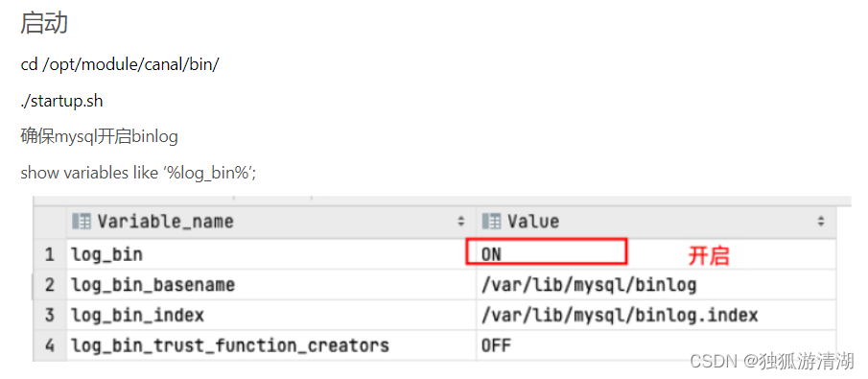Select row number 2

pos(50,285)
